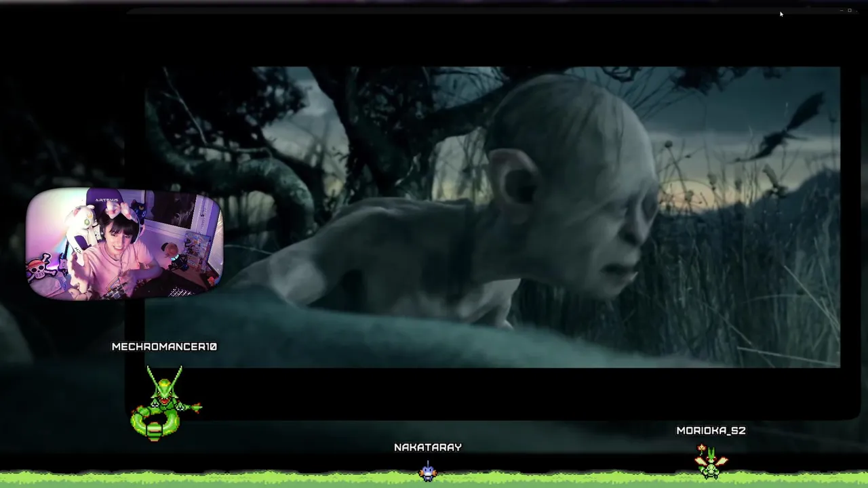The height and width of the screenshot is (488, 868).
Task: Minimize the video player window
Action: pyautogui.click(x=842, y=10)
